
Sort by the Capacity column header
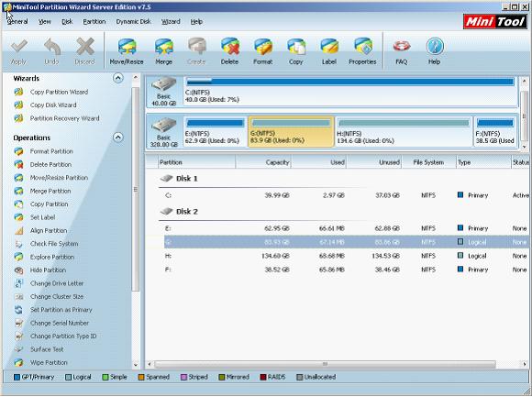[x=263, y=162]
